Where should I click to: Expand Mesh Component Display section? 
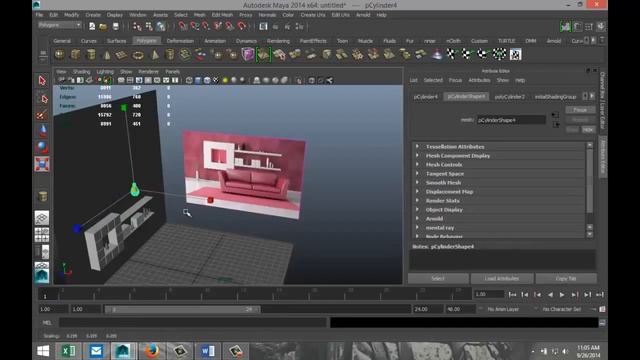[417, 155]
